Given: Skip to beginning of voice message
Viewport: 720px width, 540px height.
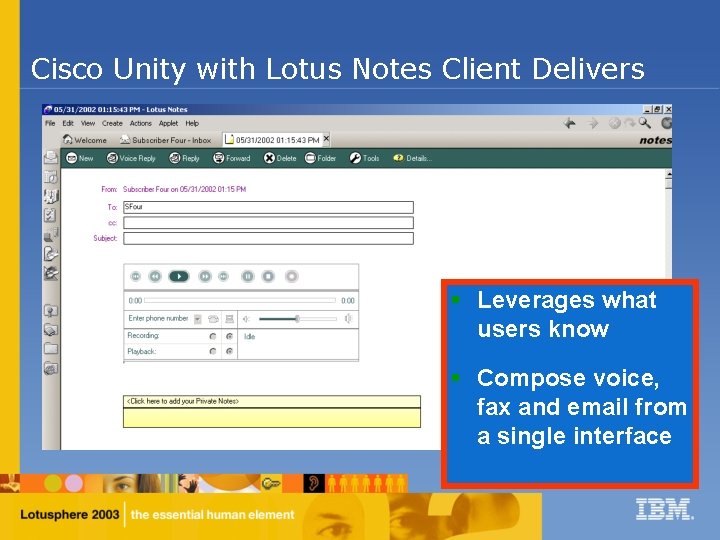Looking at the screenshot, I should 135,276.
